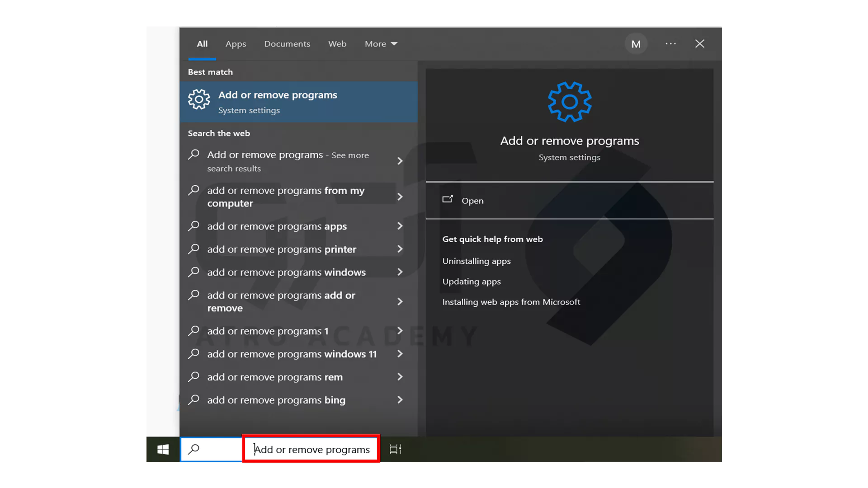This screenshot has width=868, height=488.
Task: Click the gear icon beside the best match result
Action: [x=199, y=99]
